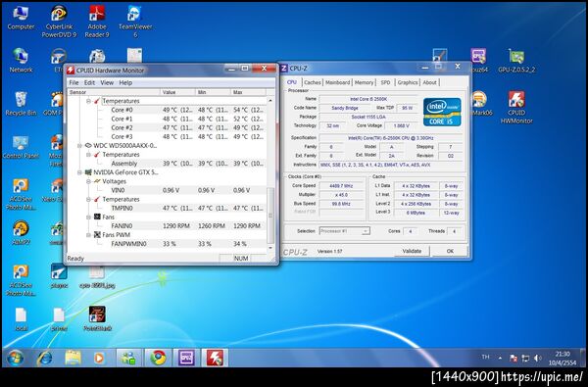Image resolution: width=588 pixels, height=387 pixels.
Task: Click the TH language indicator
Action: pyautogui.click(x=486, y=357)
